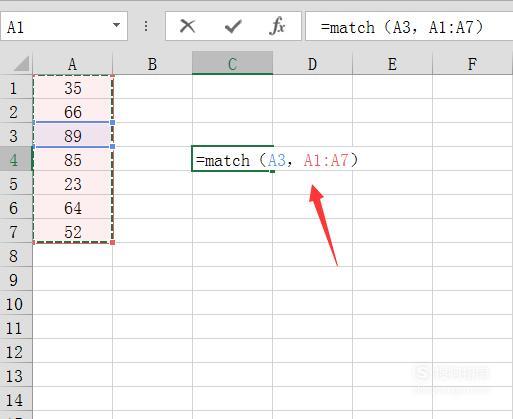Select row 12 header
This screenshot has width=513, height=419.
(16, 352)
